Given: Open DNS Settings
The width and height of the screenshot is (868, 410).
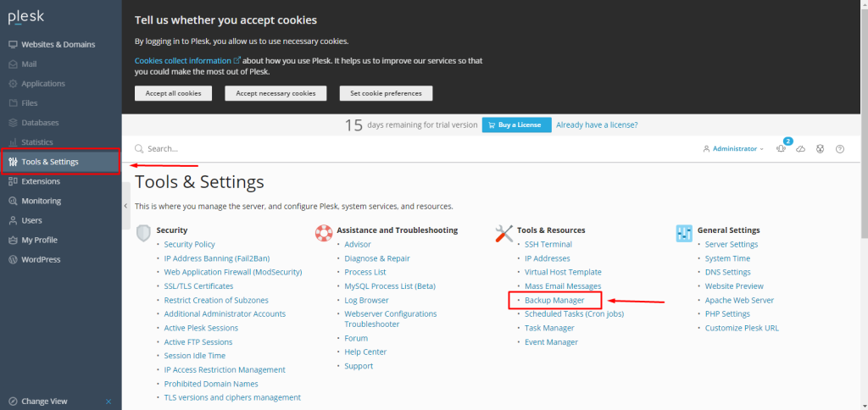Looking at the screenshot, I should tap(728, 272).
